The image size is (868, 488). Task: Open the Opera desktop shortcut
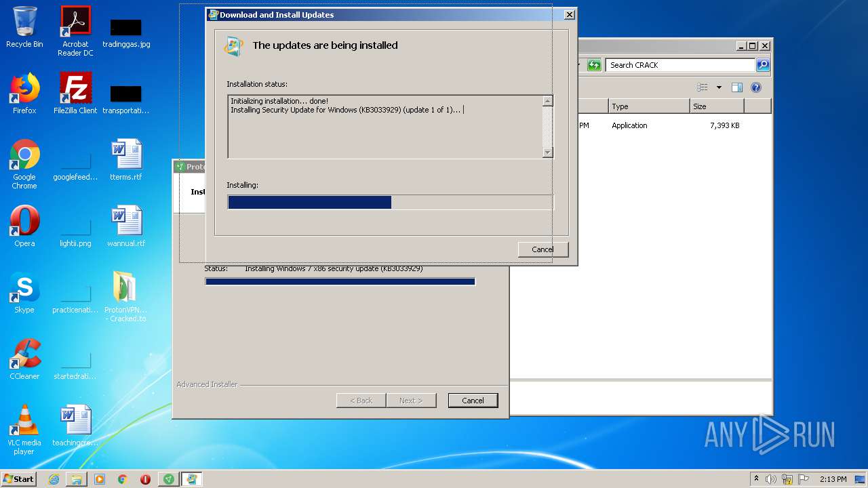click(x=24, y=226)
